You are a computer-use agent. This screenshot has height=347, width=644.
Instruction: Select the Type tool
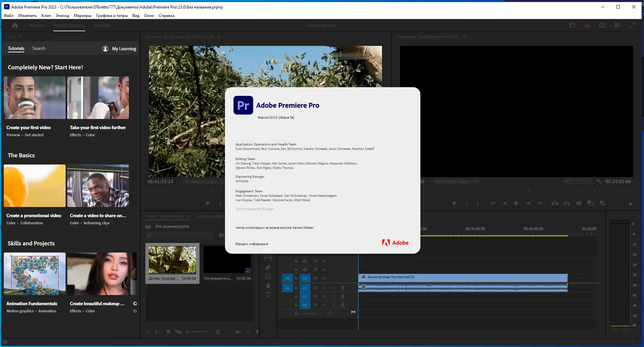pyautogui.click(x=268, y=295)
